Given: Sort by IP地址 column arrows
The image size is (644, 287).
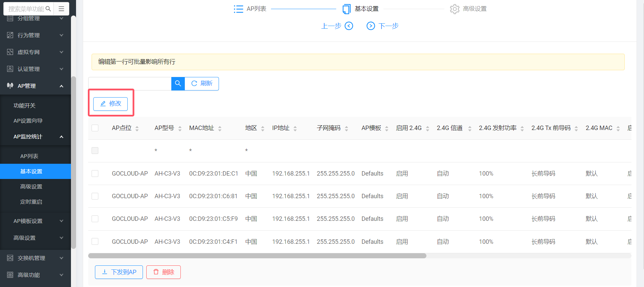Looking at the screenshot, I should [x=295, y=128].
